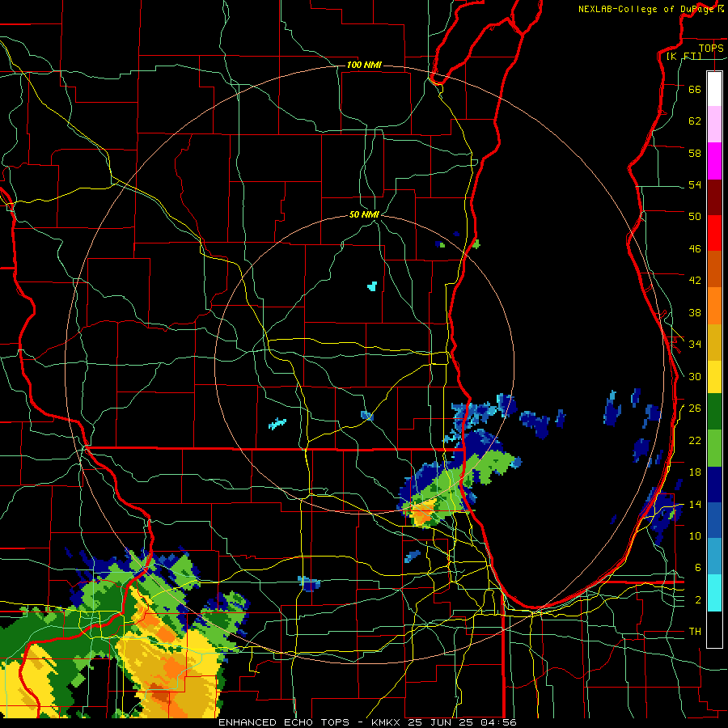Choose the "26" legend value
Viewport: 728px width, 728px height.
(695, 408)
